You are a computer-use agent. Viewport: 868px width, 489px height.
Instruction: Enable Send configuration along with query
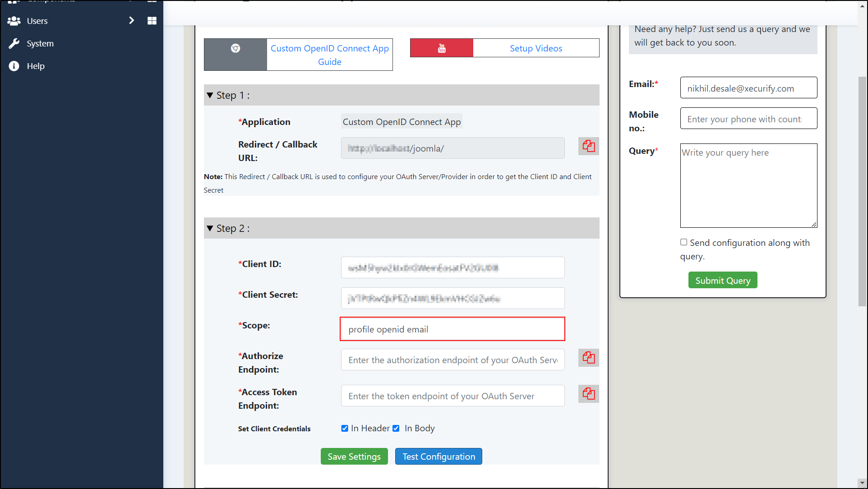[684, 242]
